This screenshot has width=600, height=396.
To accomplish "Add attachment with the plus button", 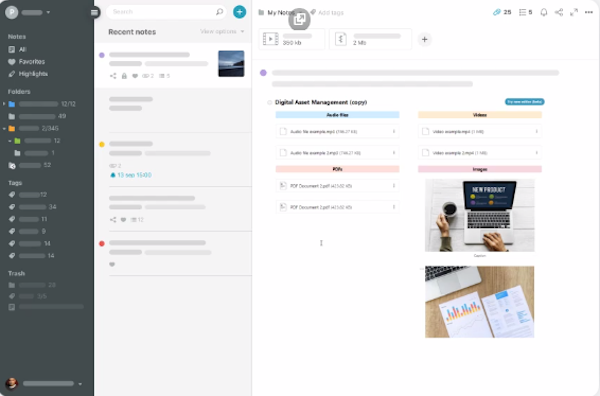I will [424, 39].
